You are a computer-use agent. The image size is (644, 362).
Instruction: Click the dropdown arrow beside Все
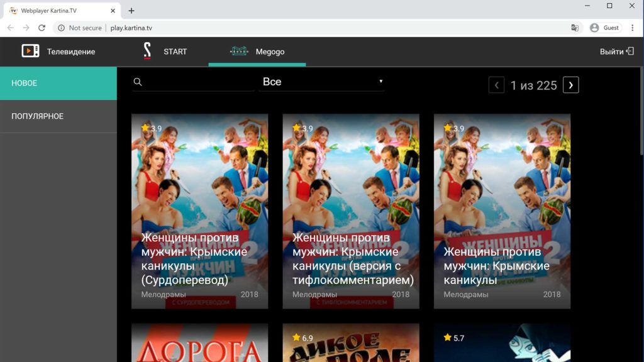click(380, 81)
